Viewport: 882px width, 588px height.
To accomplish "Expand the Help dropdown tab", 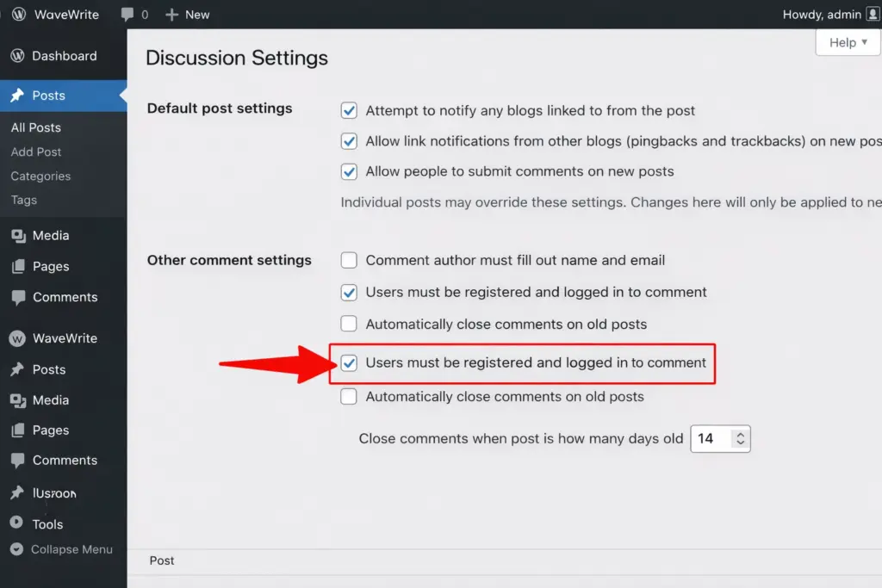I will (848, 43).
